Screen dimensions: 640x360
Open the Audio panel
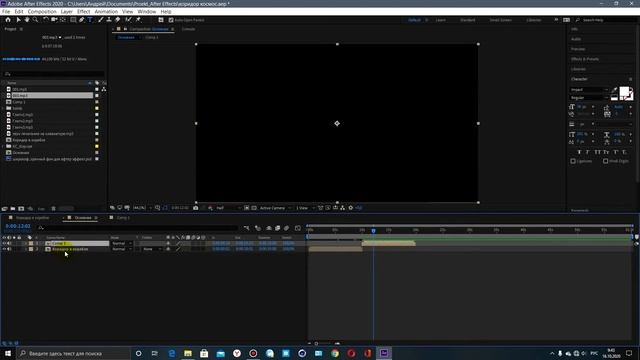tap(576, 39)
